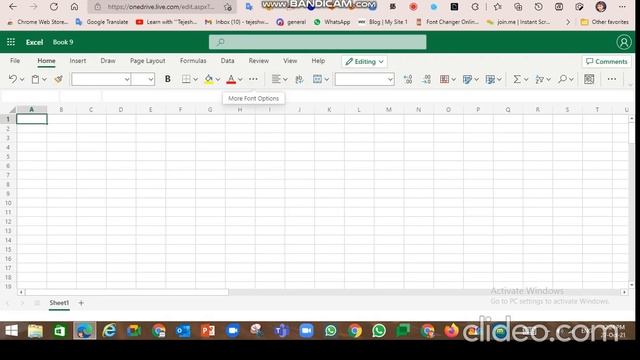
Task: Open Outlook from the taskbar
Action: click(183, 331)
